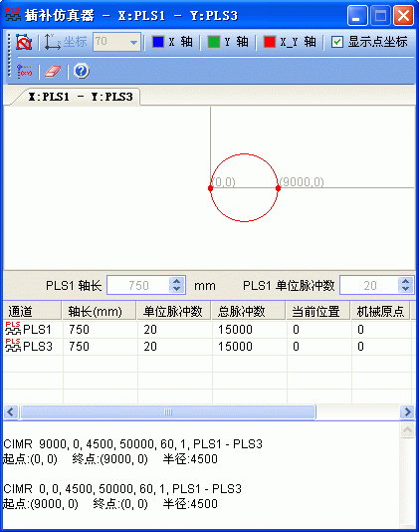Click the 当前位置 column header
The height and width of the screenshot is (532, 419).
pos(317,311)
